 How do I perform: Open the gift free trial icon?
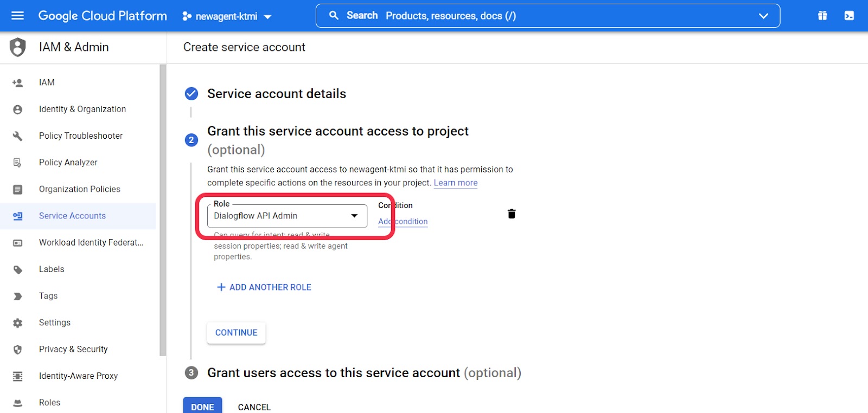click(x=822, y=16)
